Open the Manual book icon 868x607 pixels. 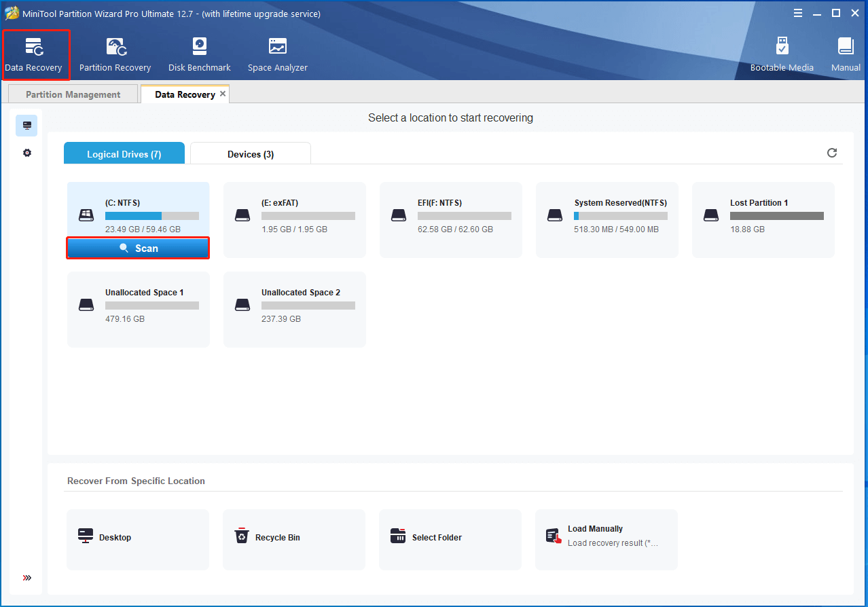[846, 55]
